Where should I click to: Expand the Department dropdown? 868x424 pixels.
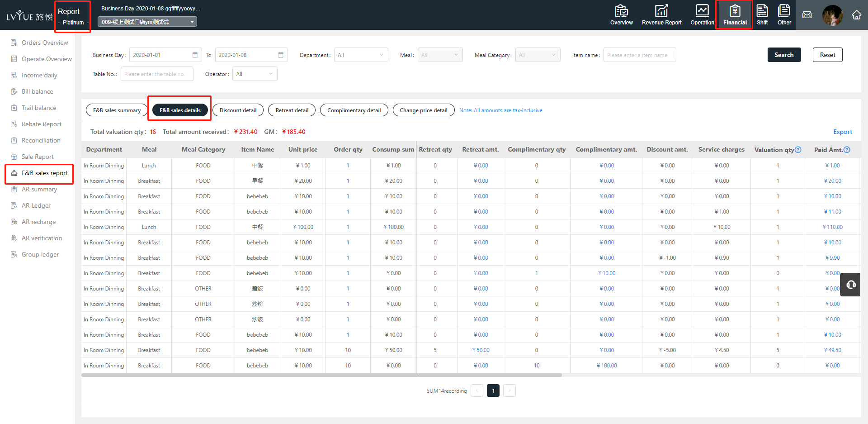361,55
